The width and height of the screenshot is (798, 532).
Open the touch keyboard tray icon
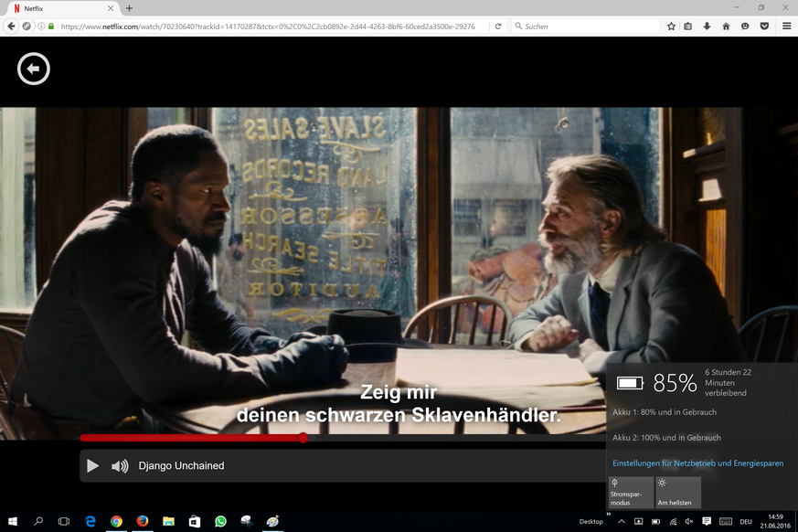pyautogui.click(x=726, y=522)
